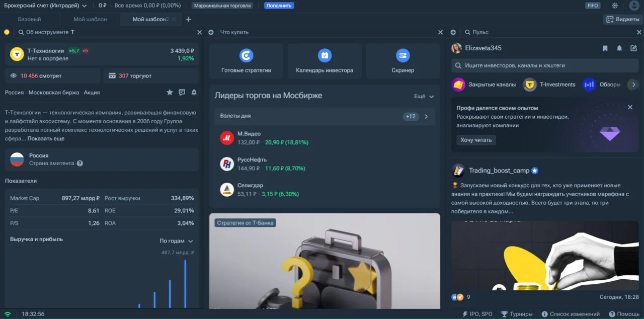
Task: Switch to the Мой шаблон tab
Action: click(x=90, y=19)
